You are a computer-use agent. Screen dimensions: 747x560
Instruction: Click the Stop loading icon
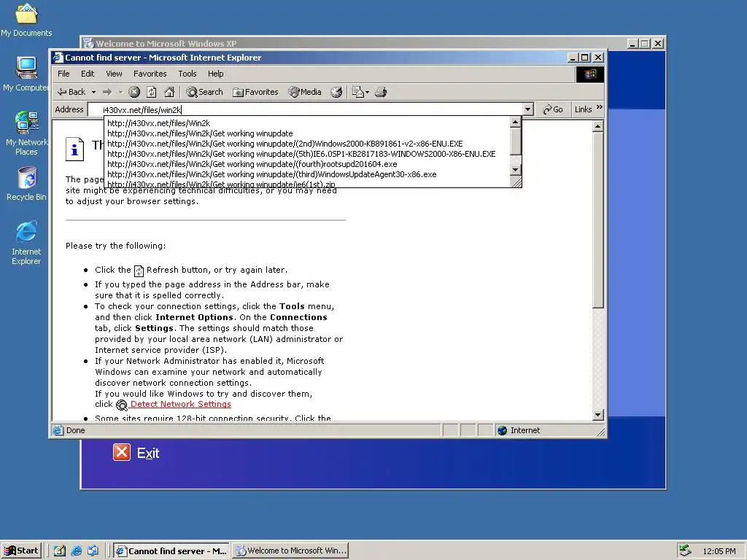[134, 92]
